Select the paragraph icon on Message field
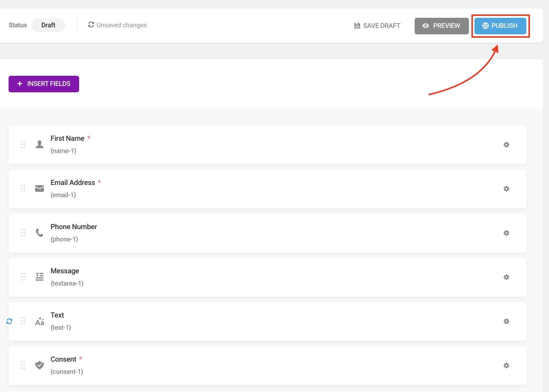 (x=39, y=277)
